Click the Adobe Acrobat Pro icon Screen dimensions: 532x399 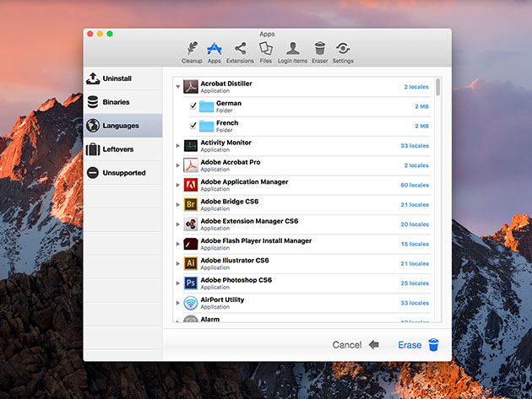point(191,165)
